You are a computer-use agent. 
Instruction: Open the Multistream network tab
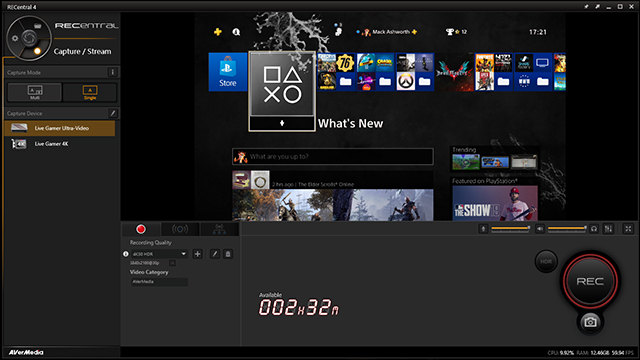pos(219,229)
